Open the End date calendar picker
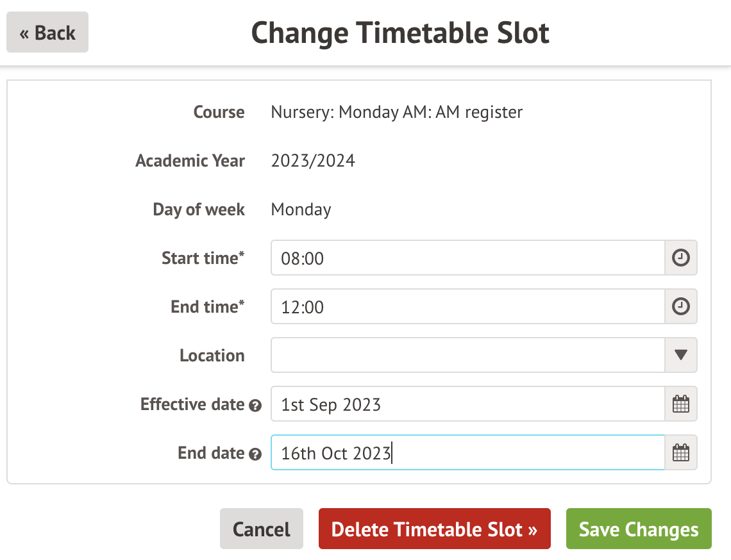The width and height of the screenshot is (731, 560). click(680, 453)
